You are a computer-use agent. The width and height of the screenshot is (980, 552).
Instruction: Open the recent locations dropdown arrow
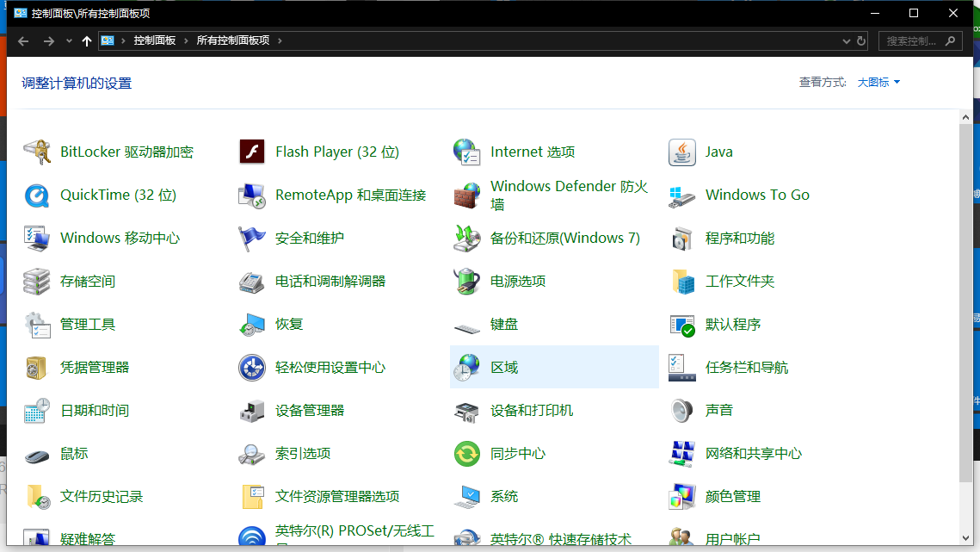(x=69, y=41)
